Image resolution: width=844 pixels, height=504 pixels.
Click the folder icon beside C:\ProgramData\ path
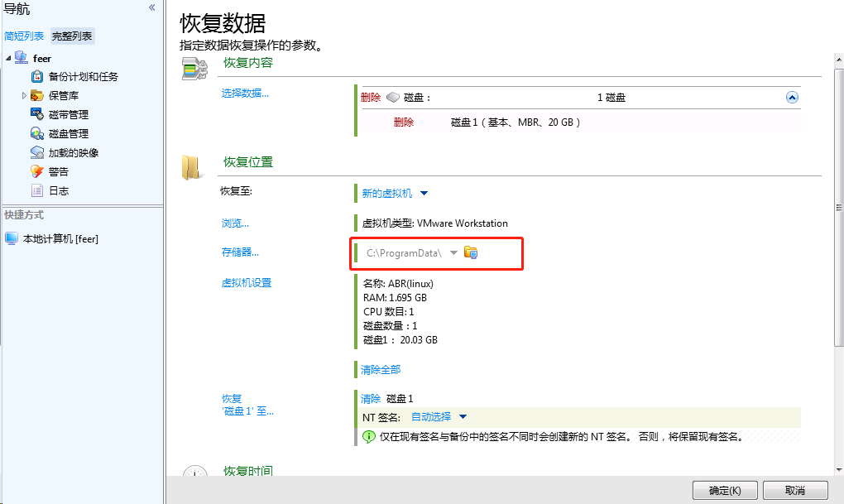tap(471, 254)
